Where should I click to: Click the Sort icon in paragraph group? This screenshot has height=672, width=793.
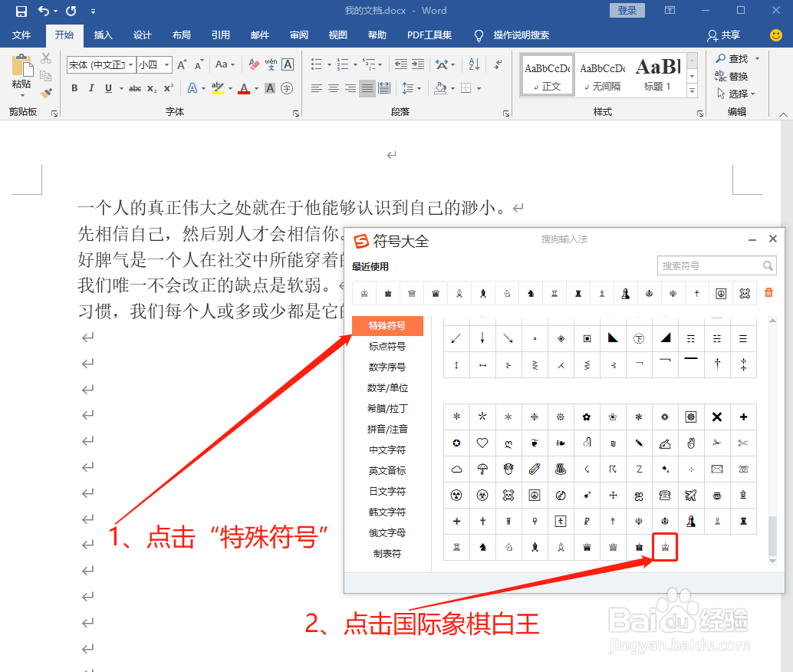[x=475, y=65]
